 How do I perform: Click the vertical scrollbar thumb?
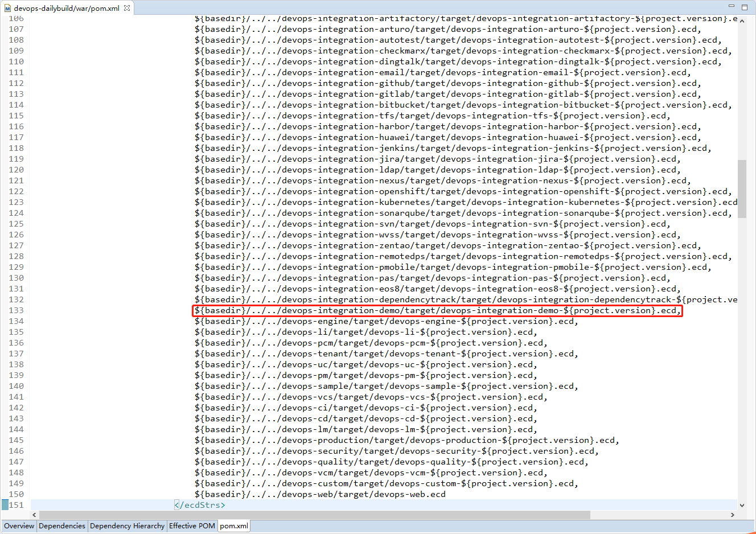pos(742,188)
